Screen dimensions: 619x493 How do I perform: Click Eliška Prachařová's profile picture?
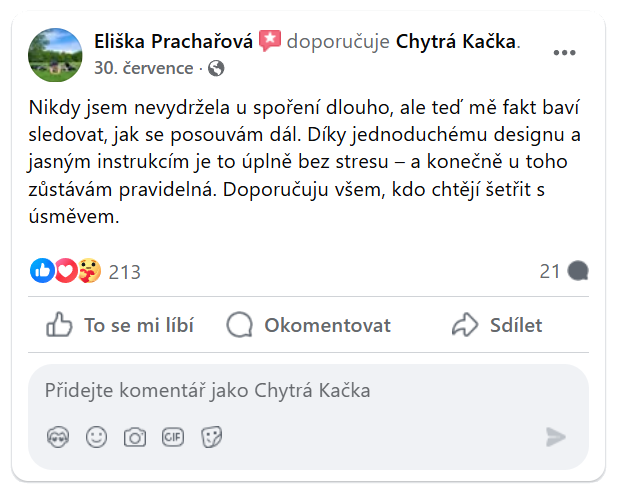point(56,54)
